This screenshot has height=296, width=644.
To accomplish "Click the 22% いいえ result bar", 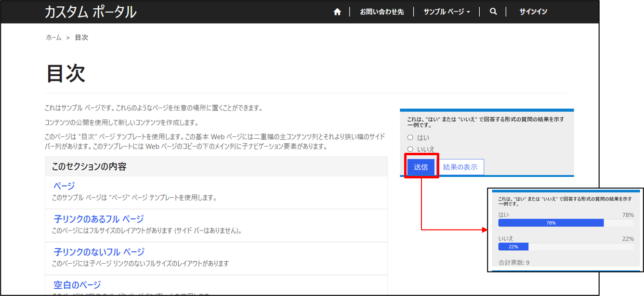I will pos(513,246).
